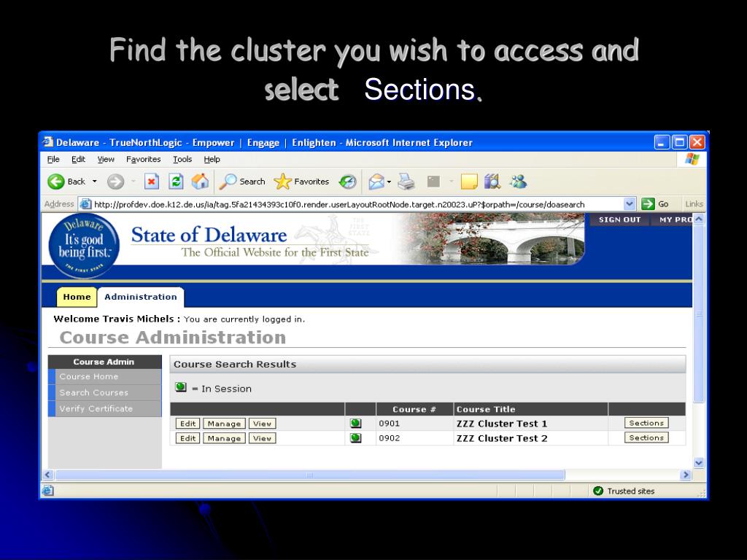747x560 pixels.
Task: Click In Session icon for course 0901
Action: (355, 424)
